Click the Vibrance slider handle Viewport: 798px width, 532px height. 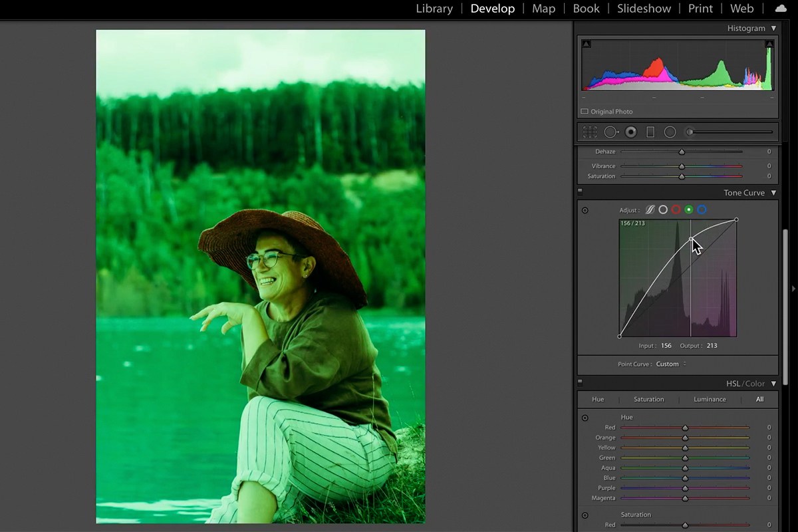(682, 166)
